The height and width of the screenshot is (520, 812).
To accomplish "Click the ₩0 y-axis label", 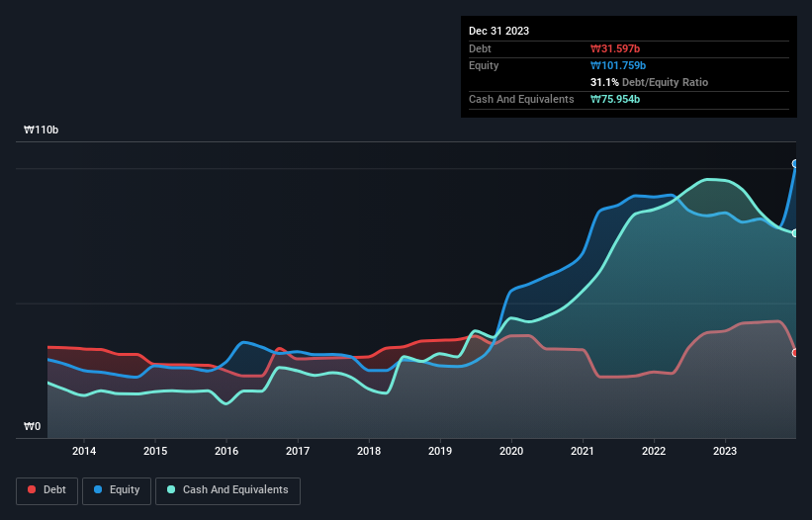I will [32, 426].
